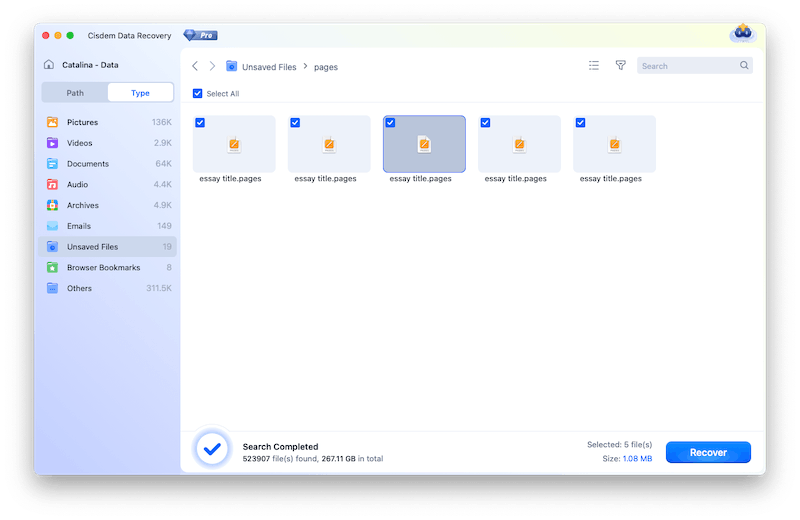Screen dimensions: 800x520
Task: Uncheck the first essay title.pages checkbox
Action: pyautogui.click(x=200, y=122)
